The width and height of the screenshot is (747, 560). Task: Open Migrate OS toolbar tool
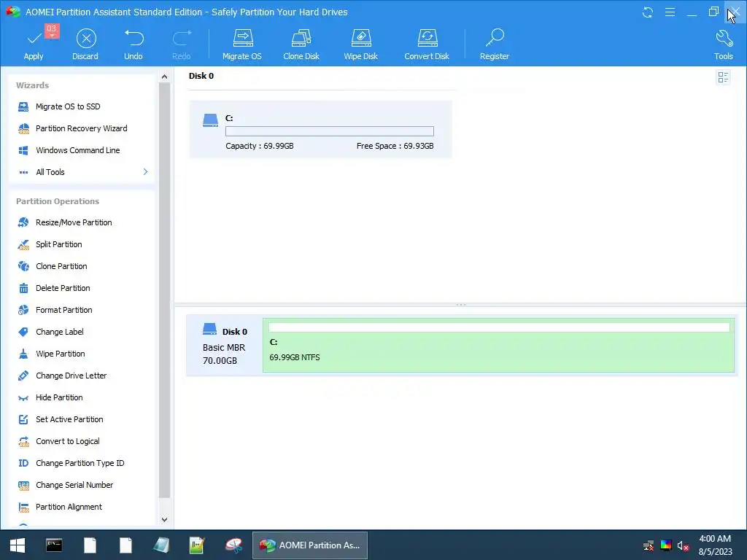coord(242,44)
